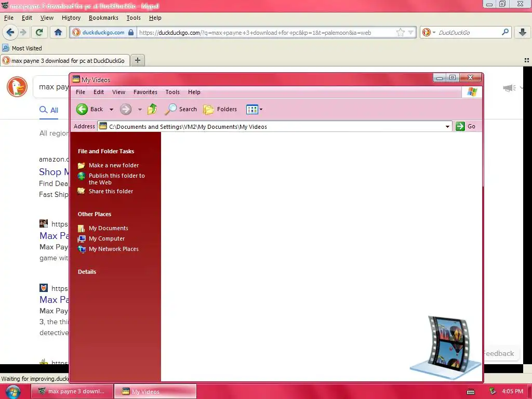Click Make a new folder

[x=114, y=165]
